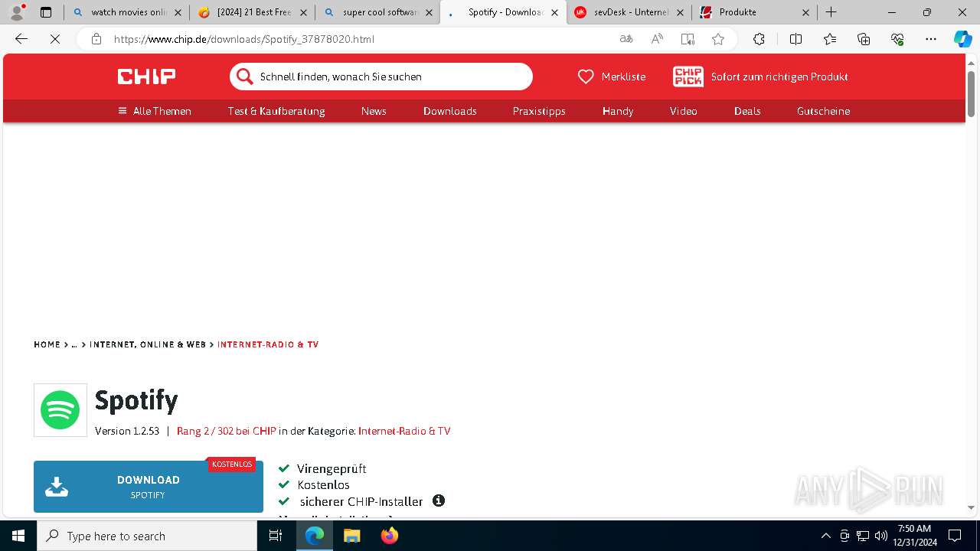
Task: Click the CHIP logo
Action: tap(146, 77)
